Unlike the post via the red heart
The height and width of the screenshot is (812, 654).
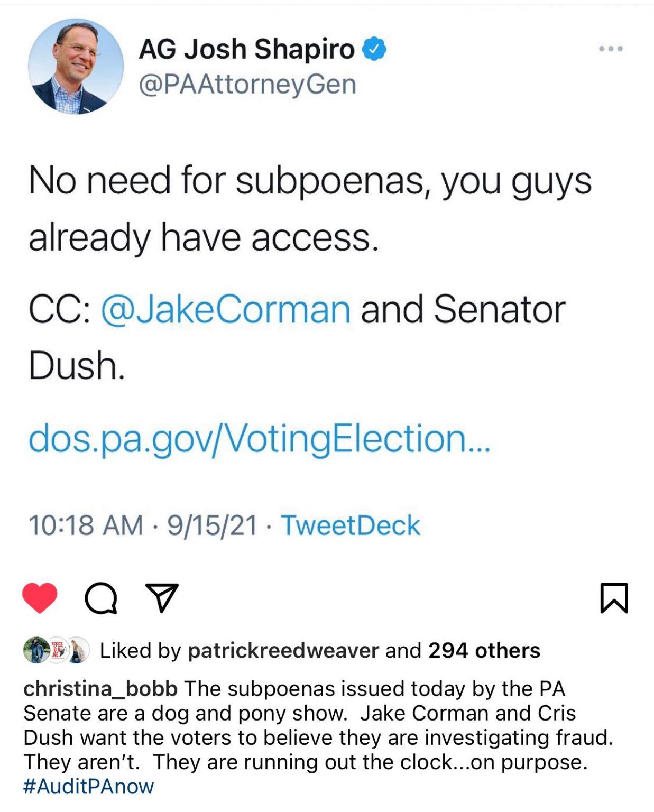(x=40, y=598)
